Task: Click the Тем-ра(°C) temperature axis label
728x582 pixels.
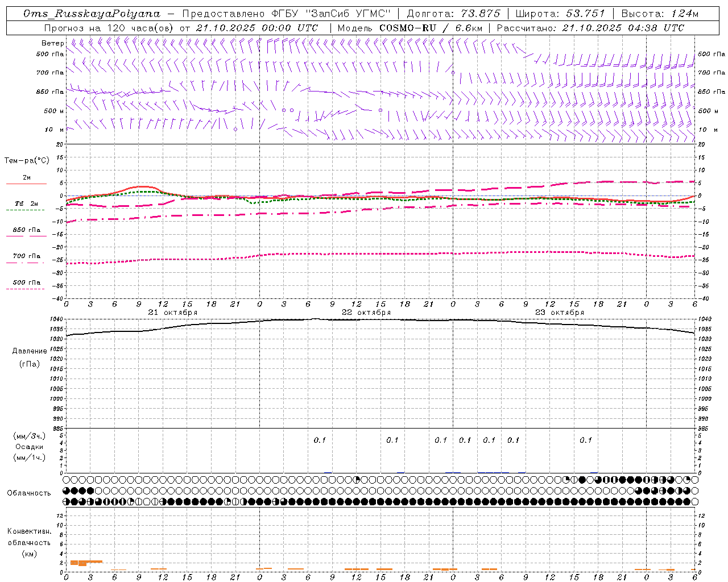Action: click(x=27, y=161)
